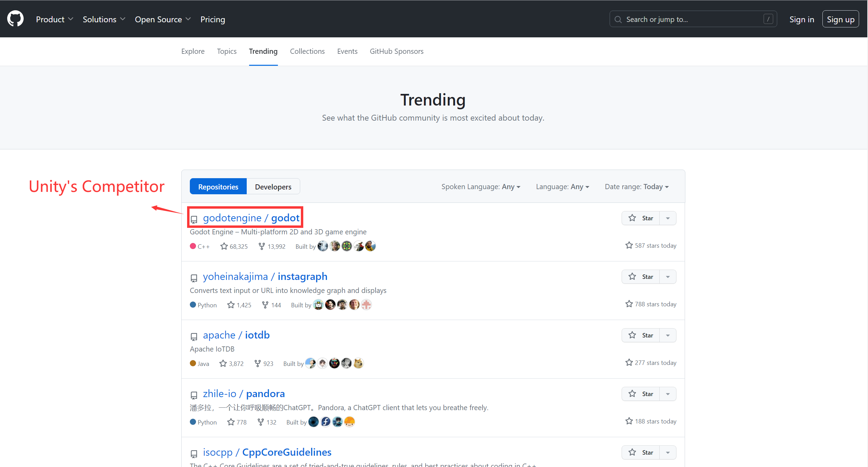The width and height of the screenshot is (868, 467).
Task: Click doge avatar contributor on iotdb
Action: click(x=358, y=363)
